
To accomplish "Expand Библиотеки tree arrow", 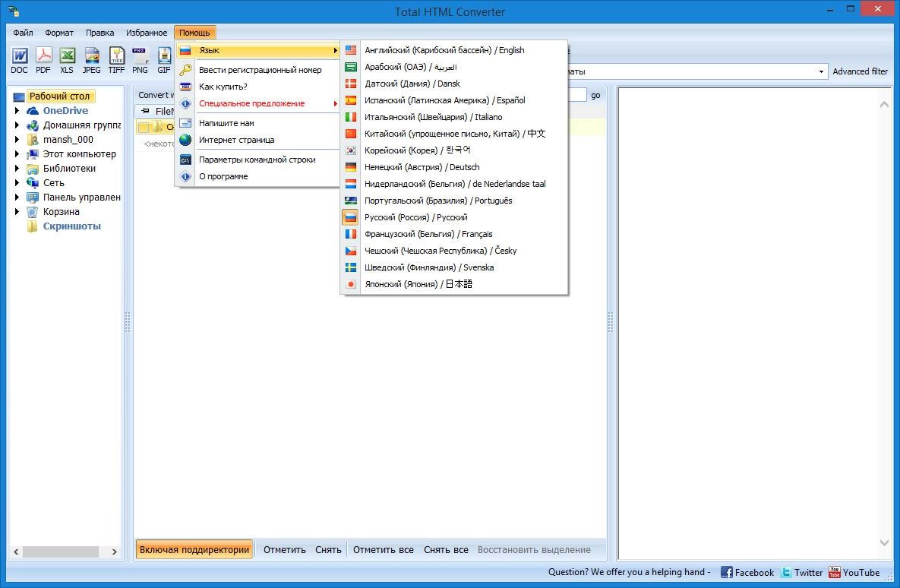I will tap(17, 168).
